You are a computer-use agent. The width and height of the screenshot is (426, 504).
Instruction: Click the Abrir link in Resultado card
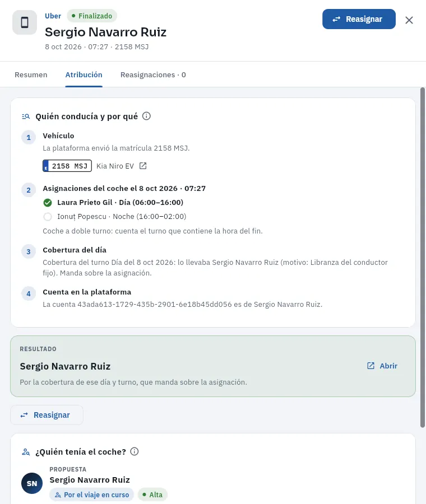[382, 366]
